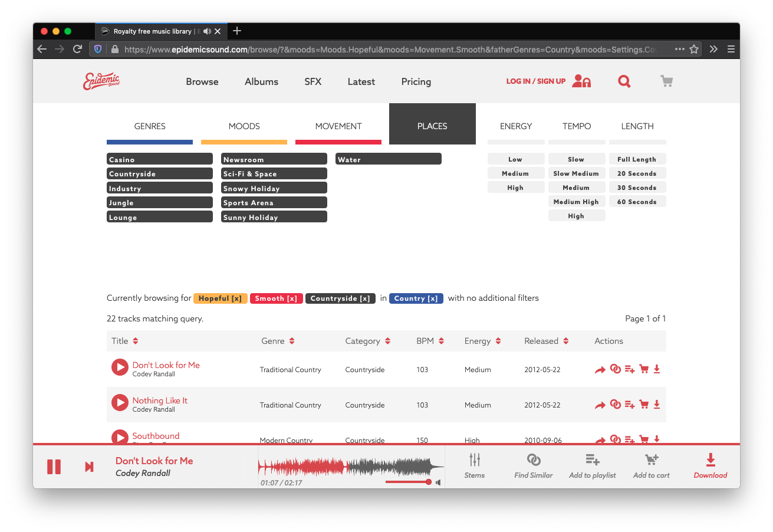Toggle the Slow tempo filter
This screenshot has width=773, height=532.
click(x=577, y=159)
